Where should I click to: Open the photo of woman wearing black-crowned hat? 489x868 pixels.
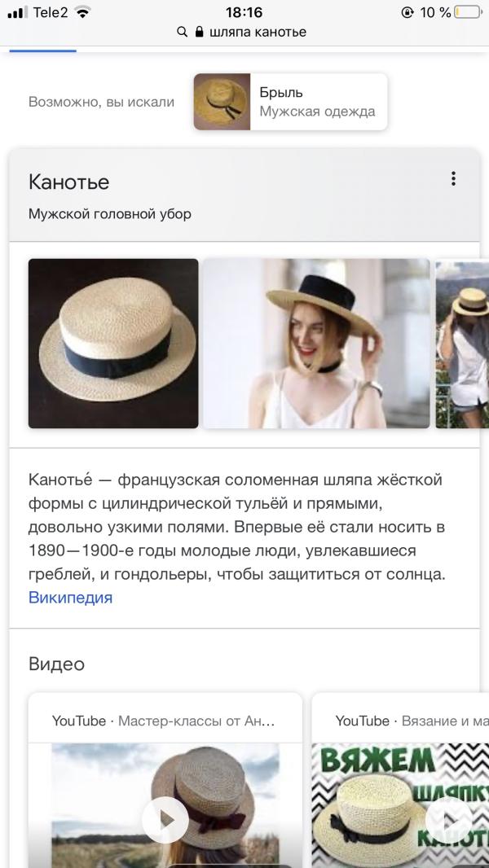click(316, 344)
